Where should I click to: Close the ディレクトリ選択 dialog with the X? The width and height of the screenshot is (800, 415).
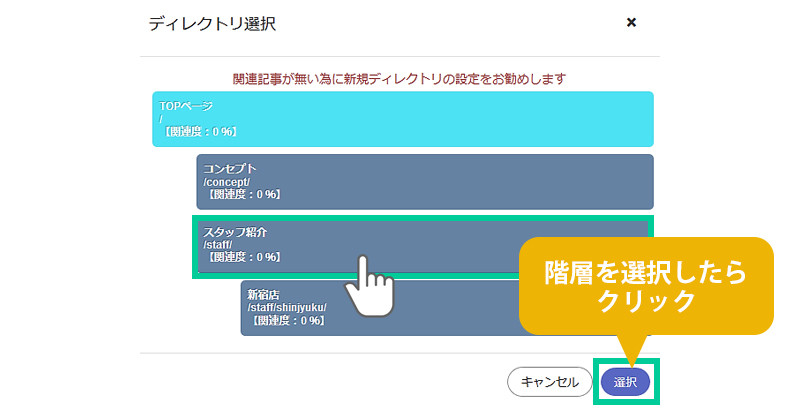click(631, 22)
